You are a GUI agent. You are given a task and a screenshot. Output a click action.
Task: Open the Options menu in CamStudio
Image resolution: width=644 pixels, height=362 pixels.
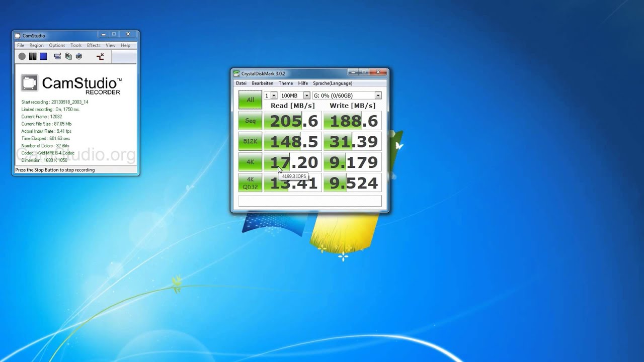pos(57,45)
